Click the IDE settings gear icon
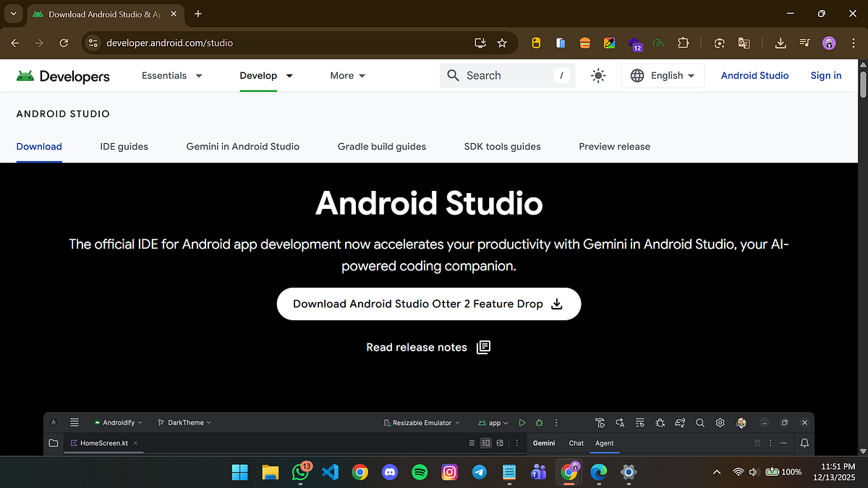Viewport: 868px width, 488px height. point(720,423)
